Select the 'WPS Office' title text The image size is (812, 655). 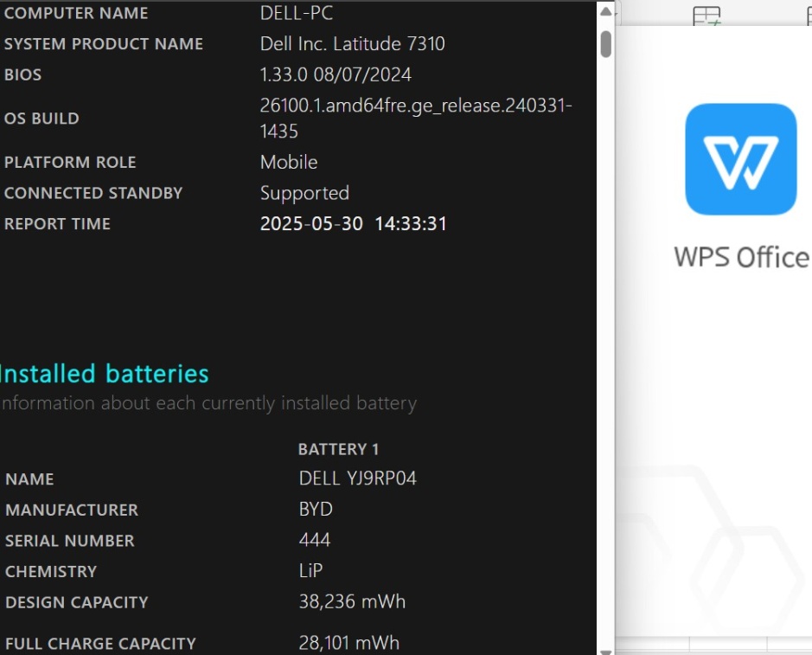742,257
